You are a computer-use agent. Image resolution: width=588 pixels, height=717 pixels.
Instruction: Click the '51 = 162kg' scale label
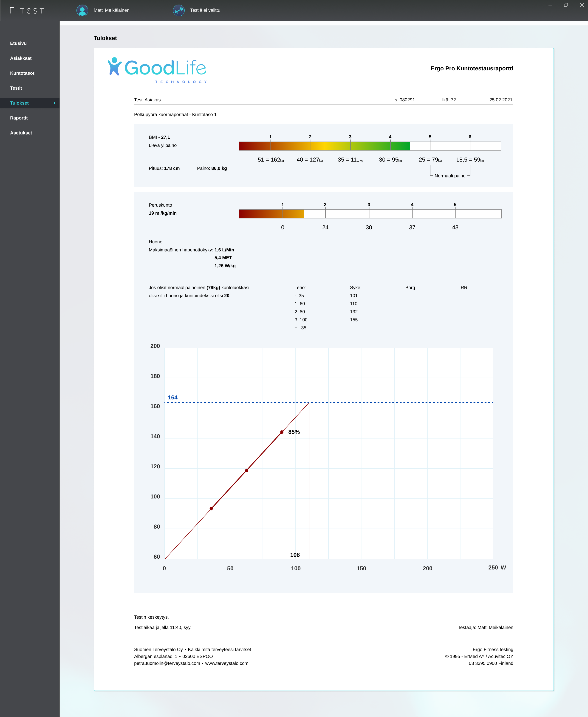(x=271, y=159)
